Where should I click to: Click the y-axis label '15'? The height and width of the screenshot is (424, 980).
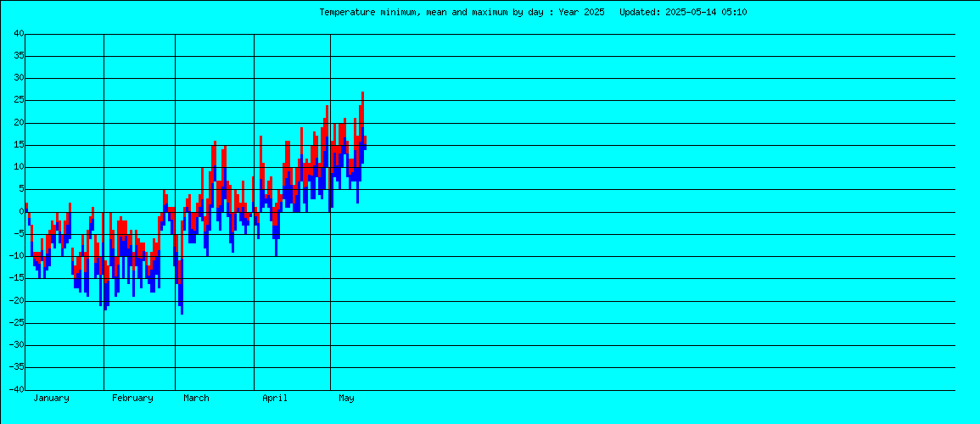coord(19,145)
